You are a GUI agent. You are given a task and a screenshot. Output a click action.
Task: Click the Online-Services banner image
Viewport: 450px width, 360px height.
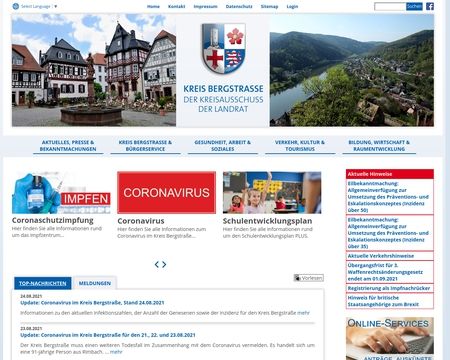click(390, 338)
